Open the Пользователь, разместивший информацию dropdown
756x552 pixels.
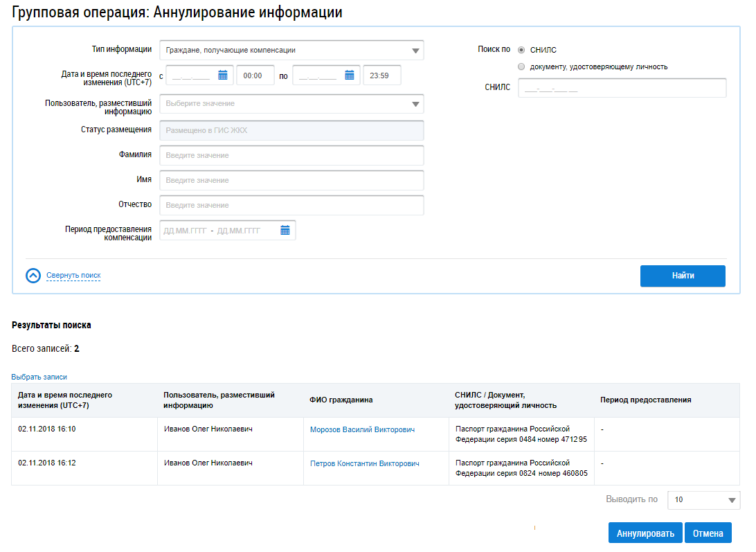[291, 104]
